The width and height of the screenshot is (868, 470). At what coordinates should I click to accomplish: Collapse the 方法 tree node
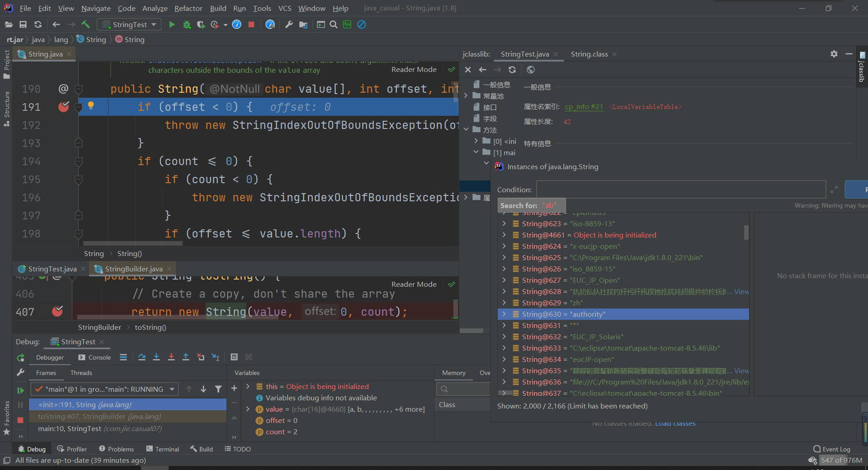pyautogui.click(x=466, y=130)
